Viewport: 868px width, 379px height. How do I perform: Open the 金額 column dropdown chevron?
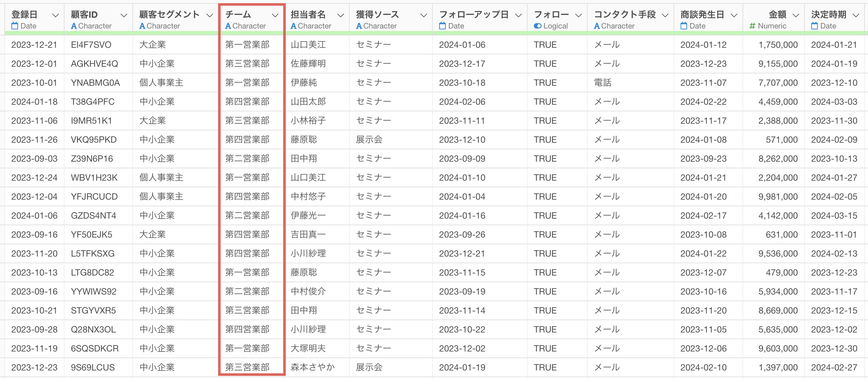pos(796,15)
